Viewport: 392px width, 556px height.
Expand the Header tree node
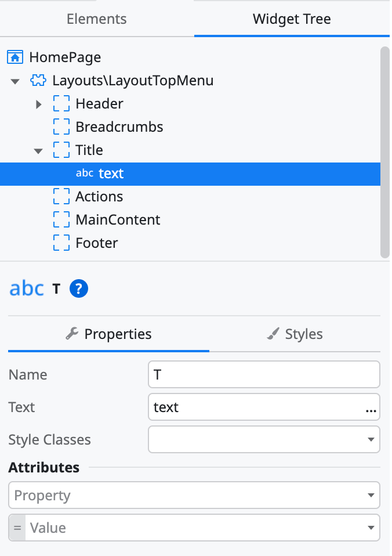click(x=39, y=104)
